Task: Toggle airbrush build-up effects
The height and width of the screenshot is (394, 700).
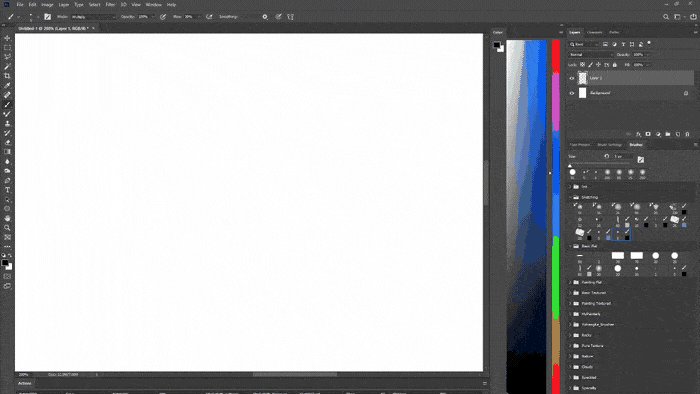Action: pyautogui.click(x=209, y=17)
